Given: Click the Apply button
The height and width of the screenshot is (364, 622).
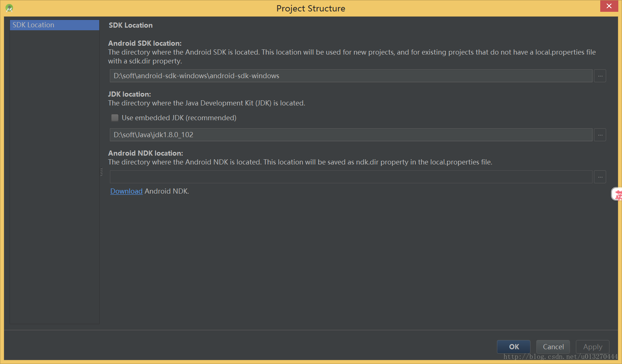Looking at the screenshot, I should click(592, 347).
